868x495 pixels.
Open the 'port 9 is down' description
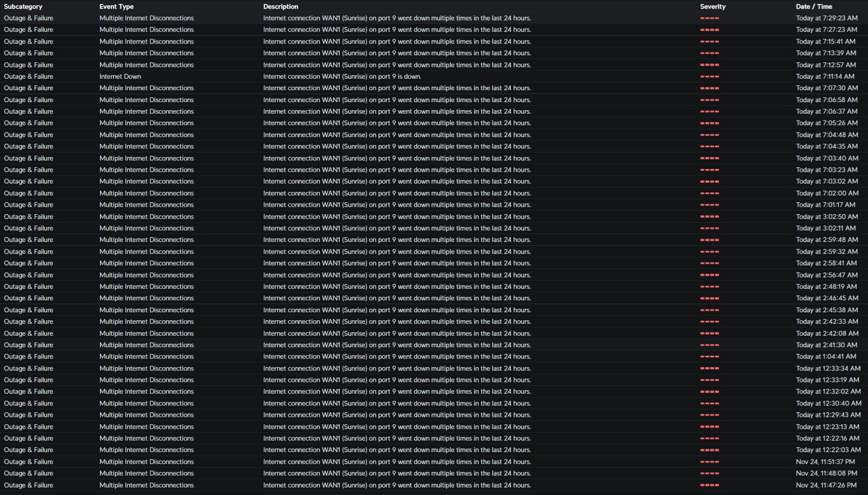coord(341,77)
